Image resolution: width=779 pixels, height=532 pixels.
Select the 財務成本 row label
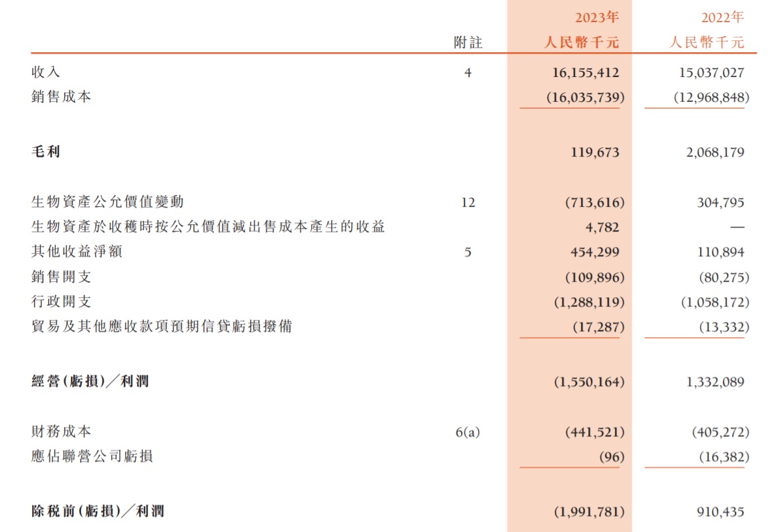61,431
